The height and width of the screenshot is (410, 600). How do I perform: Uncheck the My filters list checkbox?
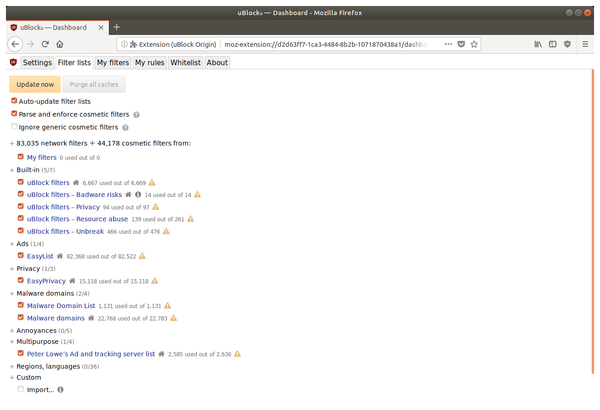pyautogui.click(x=21, y=157)
